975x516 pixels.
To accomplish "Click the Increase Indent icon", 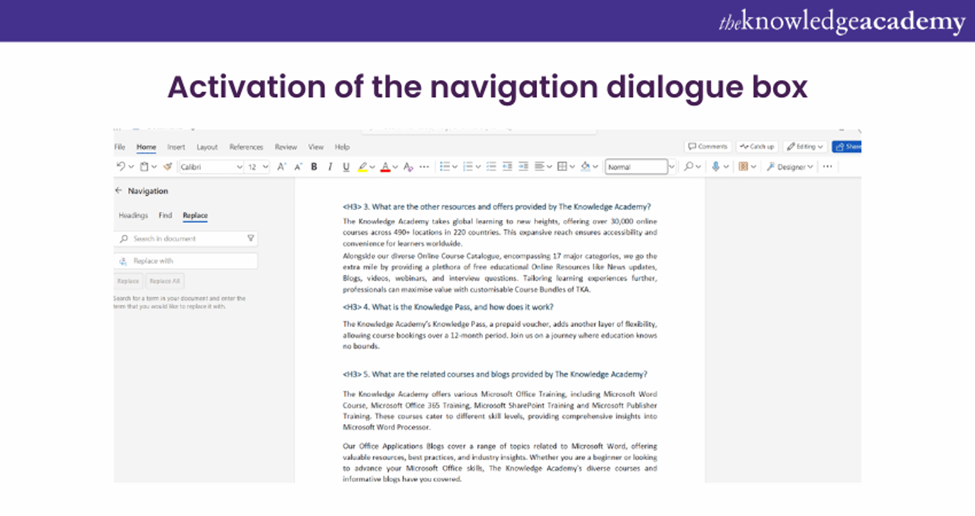I will 521,167.
